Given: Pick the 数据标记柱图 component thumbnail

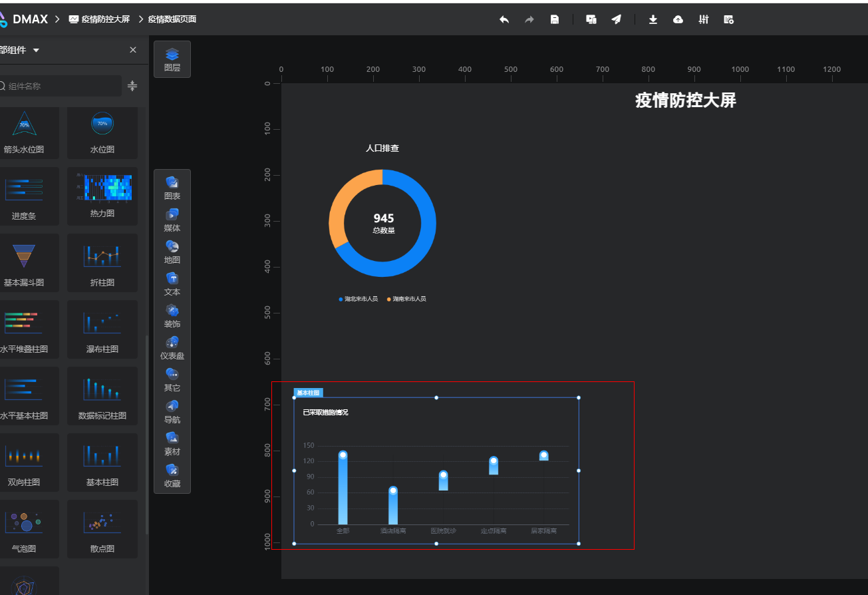Looking at the screenshot, I should tap(102, 396).
